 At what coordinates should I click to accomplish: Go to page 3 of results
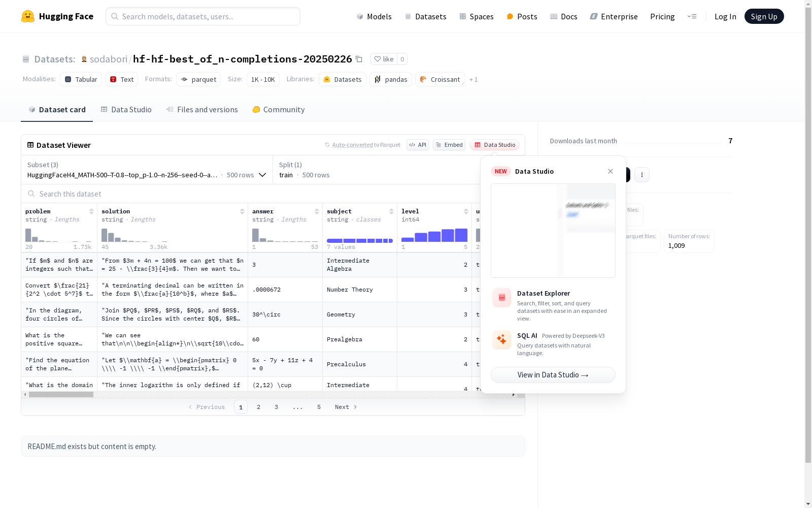[277, 407]
